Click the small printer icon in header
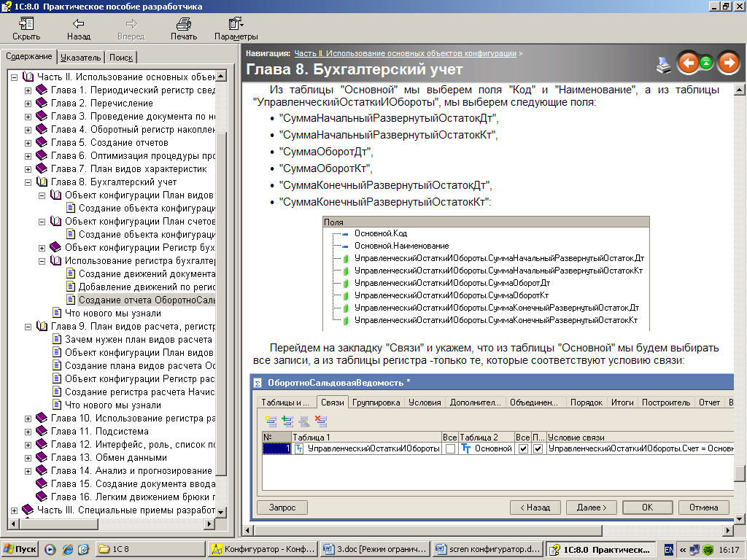The height and width of the screenshot is (560, 747). coord(663,64)
